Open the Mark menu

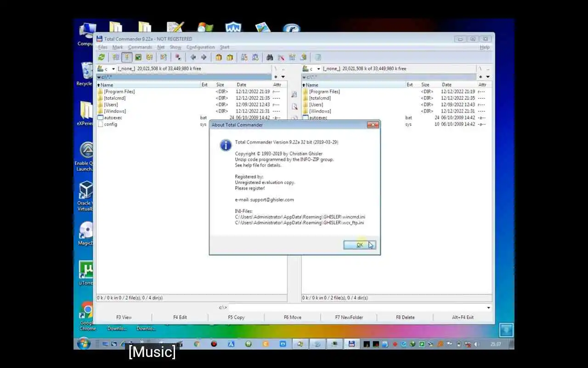pyautogui.click(x=118, y=47)
